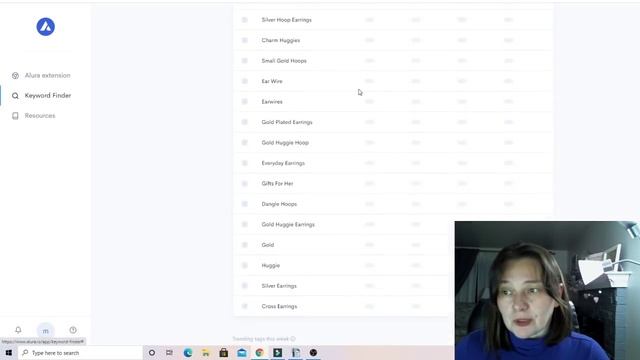This screenshot has width=640, height=360.
Task: Click the Trending tags this week heading
Action: [261, 339]
